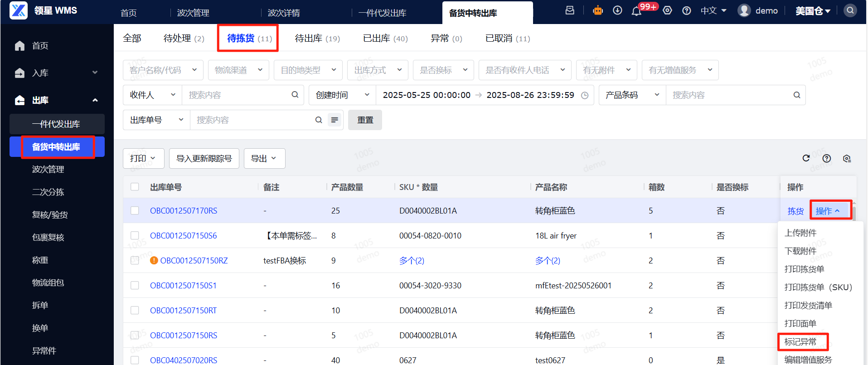This screenshot has width=868, height=365.
Task: Refresh the table with the reload icon
Action: 806,158
